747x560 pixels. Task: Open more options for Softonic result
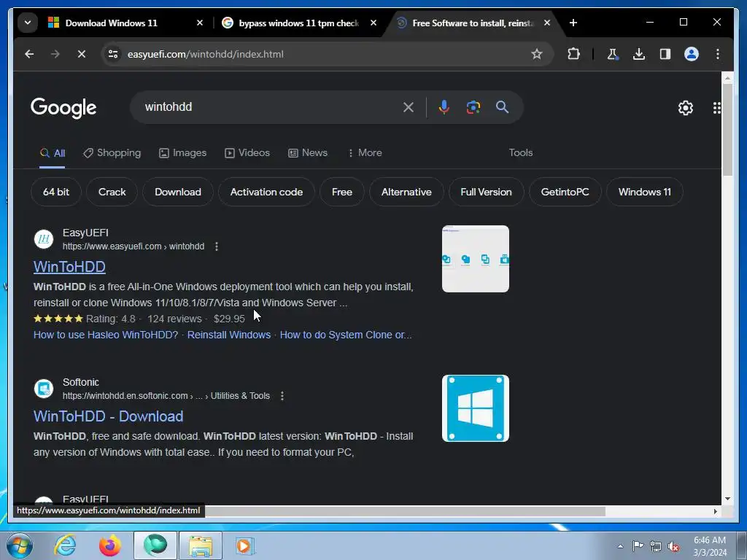pos(282,396)
